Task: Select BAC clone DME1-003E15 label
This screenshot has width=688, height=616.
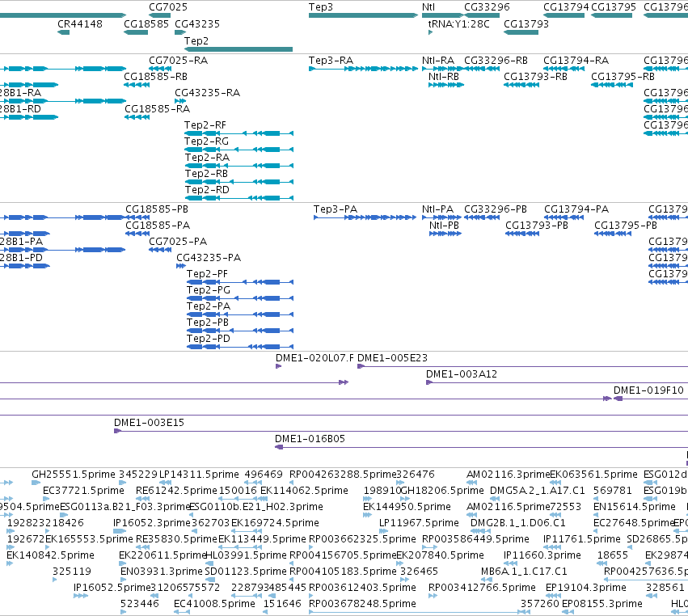Action: click(x=150, y=423)
